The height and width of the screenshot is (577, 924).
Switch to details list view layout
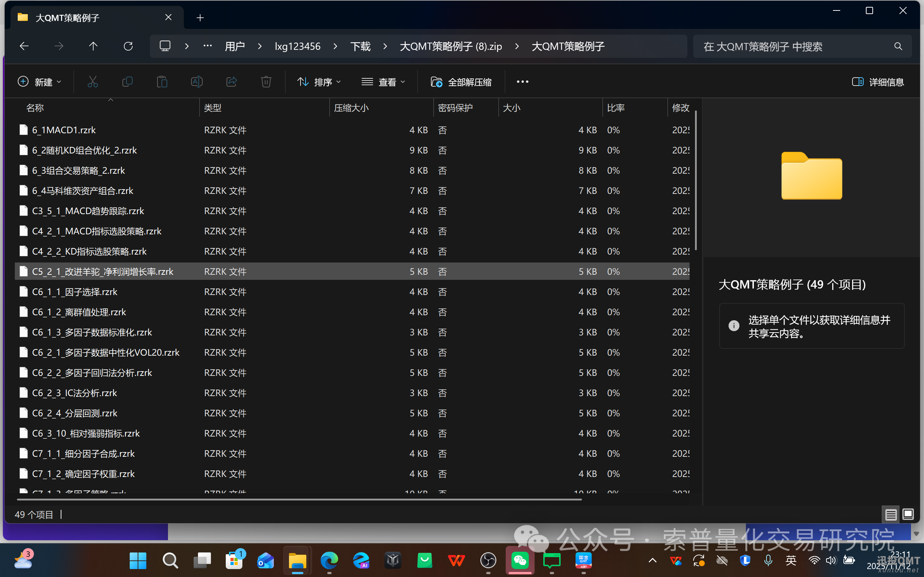(891, 515)
